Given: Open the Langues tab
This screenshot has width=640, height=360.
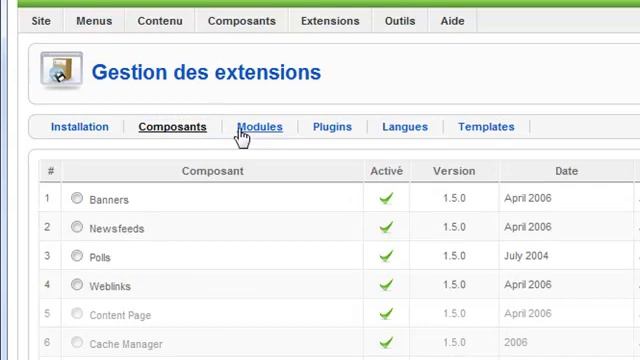Looking at the screenshot, I should pos(405,127).
